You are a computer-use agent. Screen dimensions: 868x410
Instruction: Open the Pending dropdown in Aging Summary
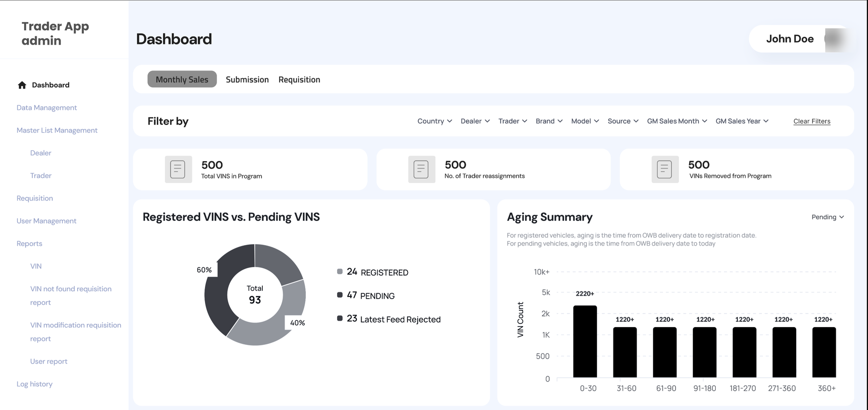827,217
